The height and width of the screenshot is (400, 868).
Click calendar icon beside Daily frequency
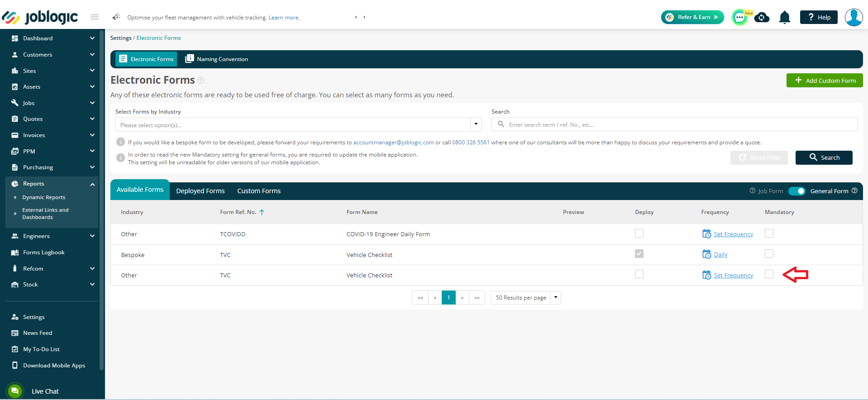pos(706,254)
